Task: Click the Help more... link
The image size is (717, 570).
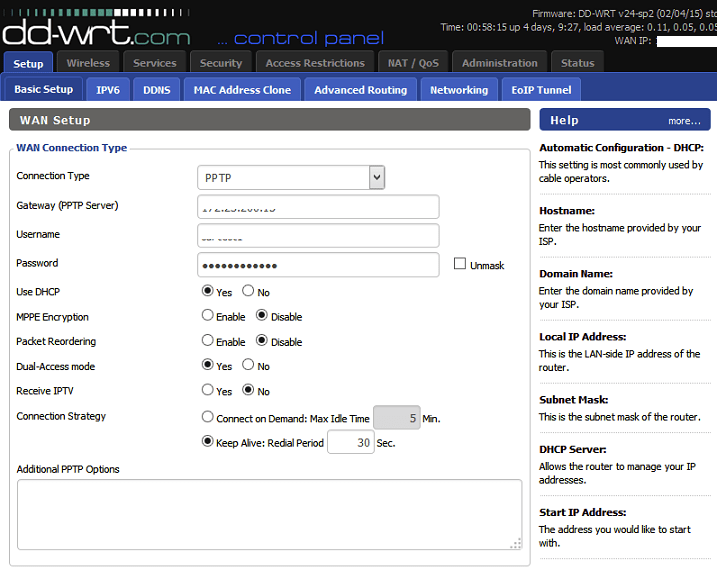Action: [684, 121]
